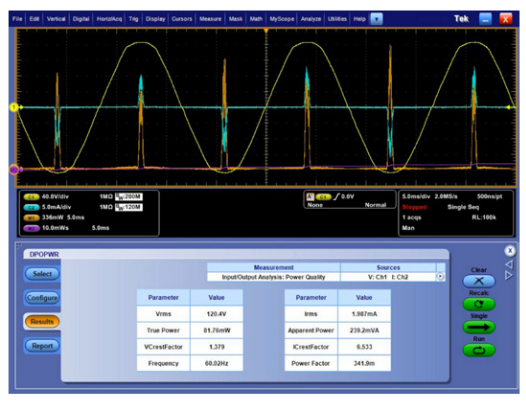Click the RL:100k record length readout
The height and width of the screenshot is (402, 526).
pyautogui.click(x=484, y=217)
